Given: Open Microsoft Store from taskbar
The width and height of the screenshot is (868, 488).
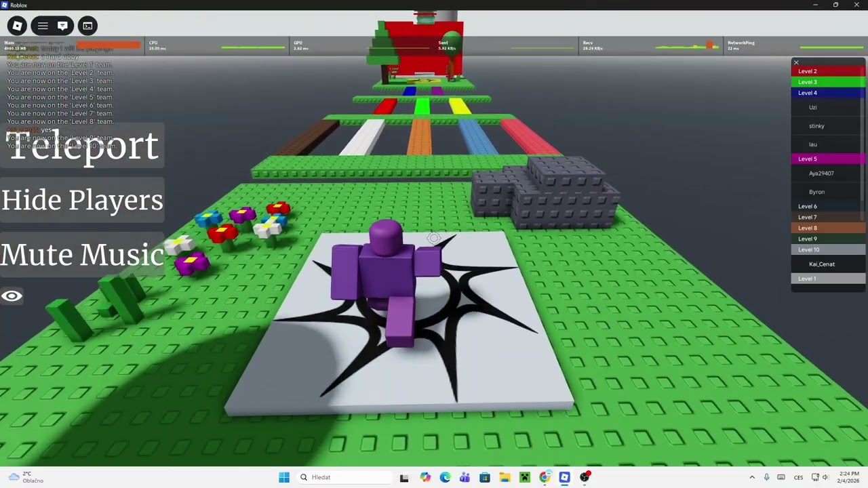Looking at the screenshot, I should (x=485, y=477).
